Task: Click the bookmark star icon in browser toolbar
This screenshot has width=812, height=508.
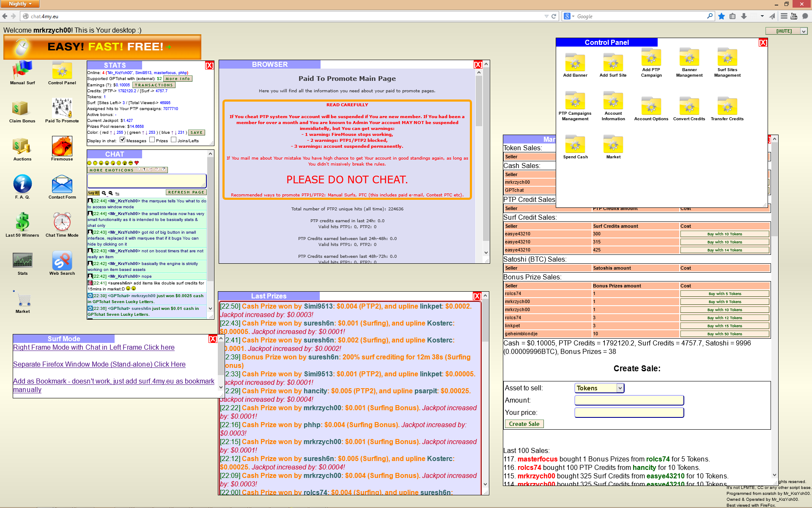Action: 721,16
